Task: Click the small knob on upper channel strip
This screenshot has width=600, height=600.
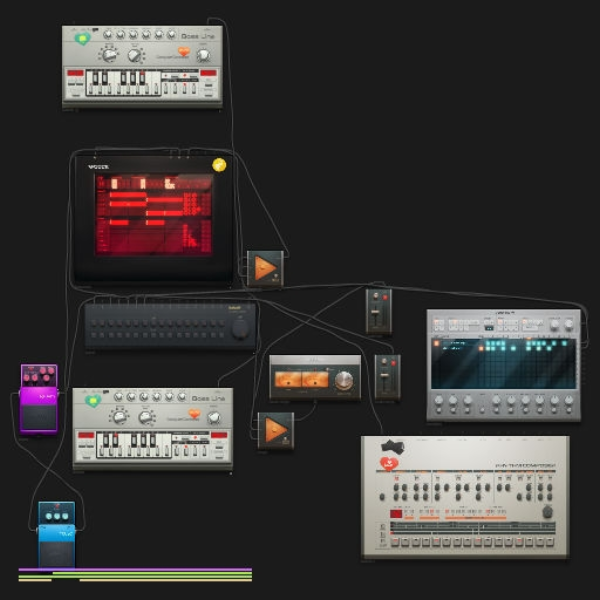Action: pos(375,296)
